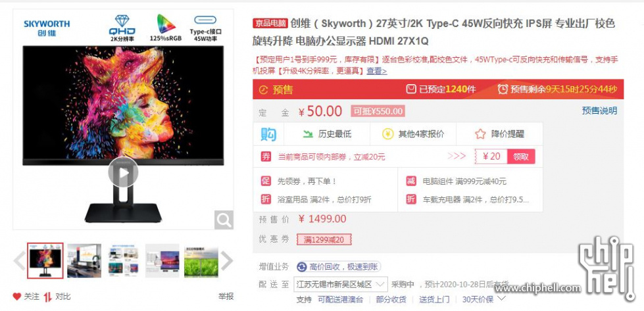Image resolution: width=644 pixels, height=311 pixels.
Task: Click 领取 button to claim ¥20 coupon
Action: (x=521, y=156)
